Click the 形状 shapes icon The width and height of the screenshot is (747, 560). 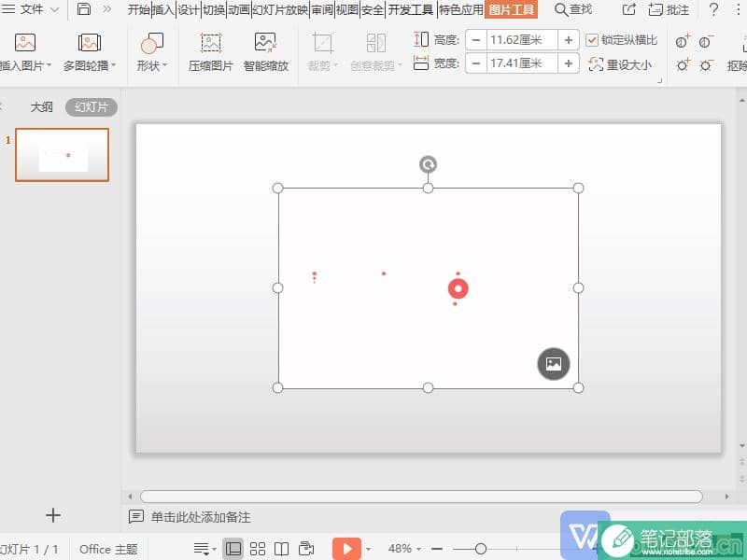pos(152,43)
